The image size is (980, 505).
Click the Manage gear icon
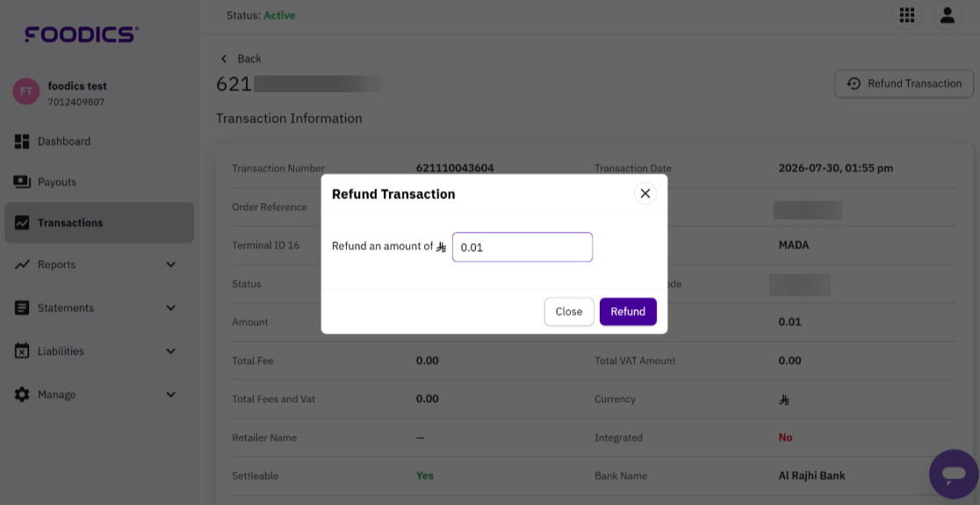pos(22,394)
